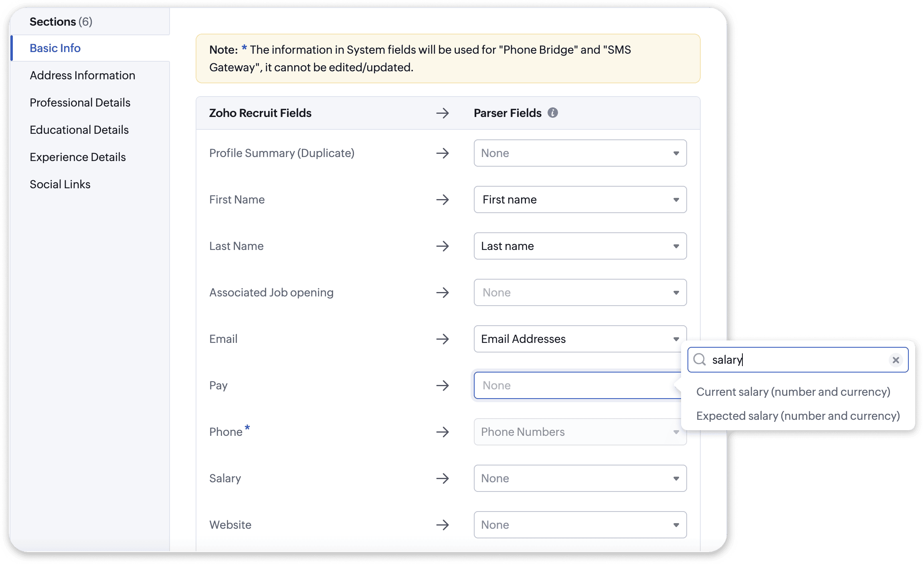Open the Pay parser field dropdown
924x564 pixels.
[x=576, y=386]
